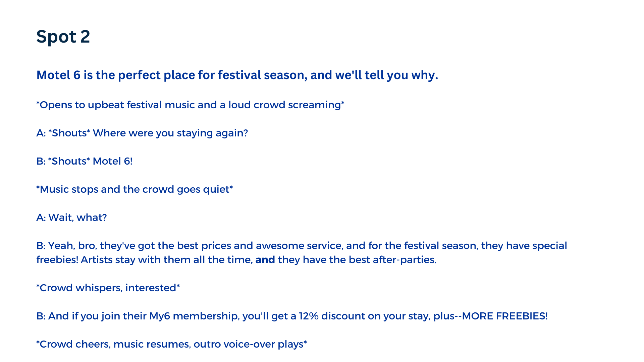Click the 'Crowd whispers, interested' line
The height and width of the screenshot is (362, 644).
[108, 288]
